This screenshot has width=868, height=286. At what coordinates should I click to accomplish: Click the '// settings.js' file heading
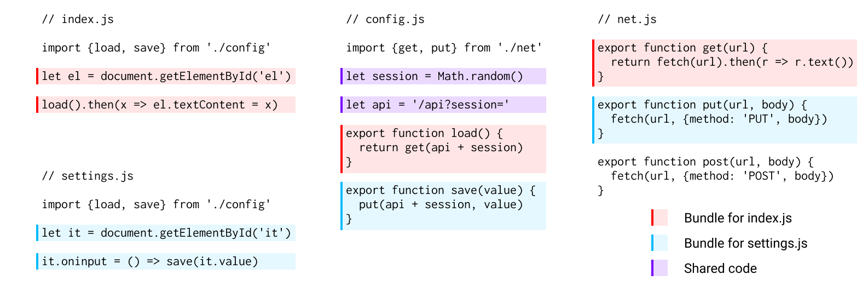(x=88, y=176)
